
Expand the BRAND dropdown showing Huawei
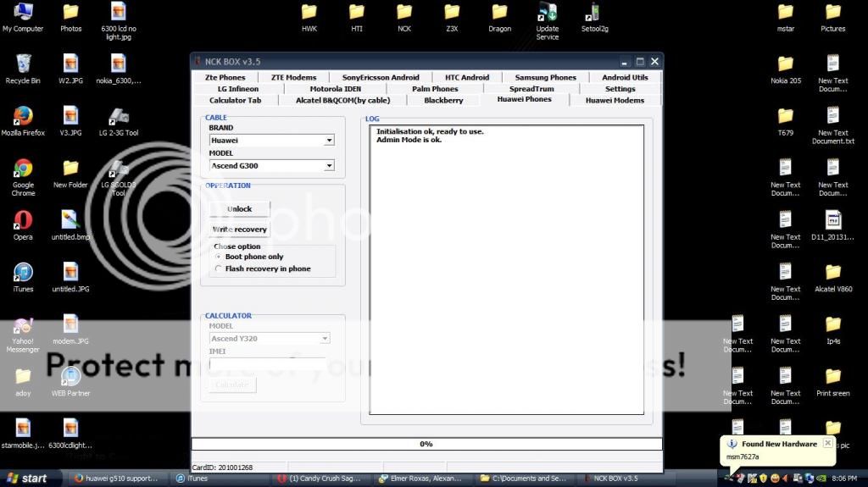(x=329, y=141)
